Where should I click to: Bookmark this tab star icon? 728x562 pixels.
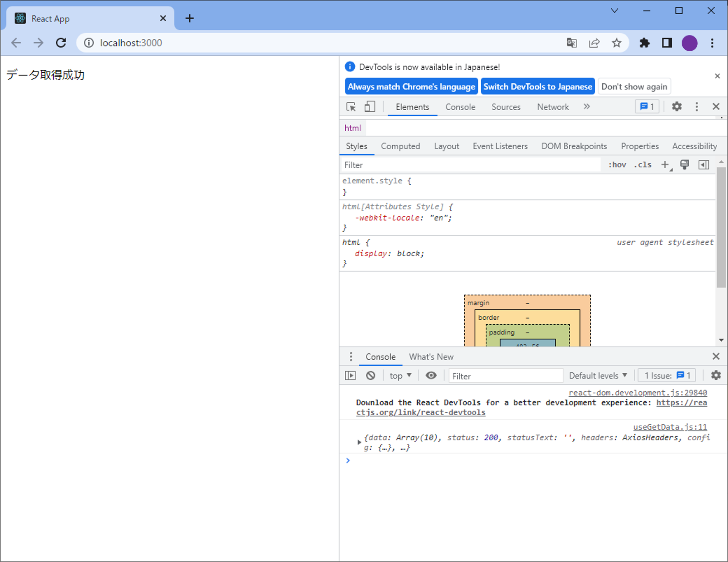616,43
